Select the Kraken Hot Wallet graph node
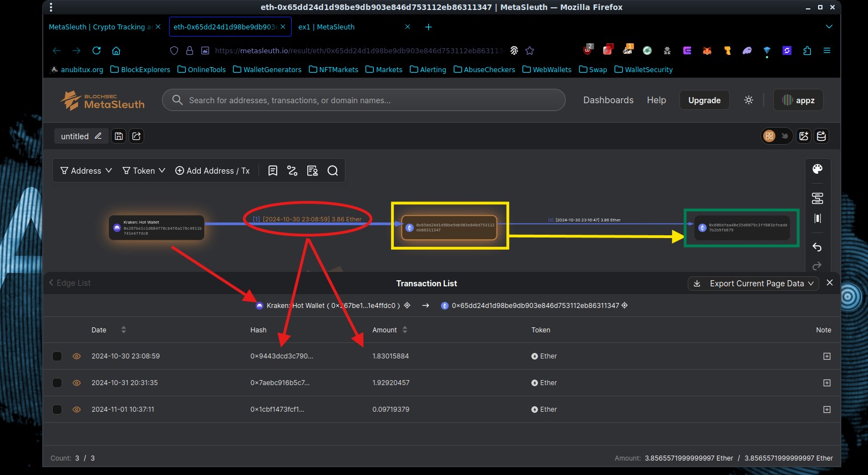 pyautogui.click(x=156, y=228)
